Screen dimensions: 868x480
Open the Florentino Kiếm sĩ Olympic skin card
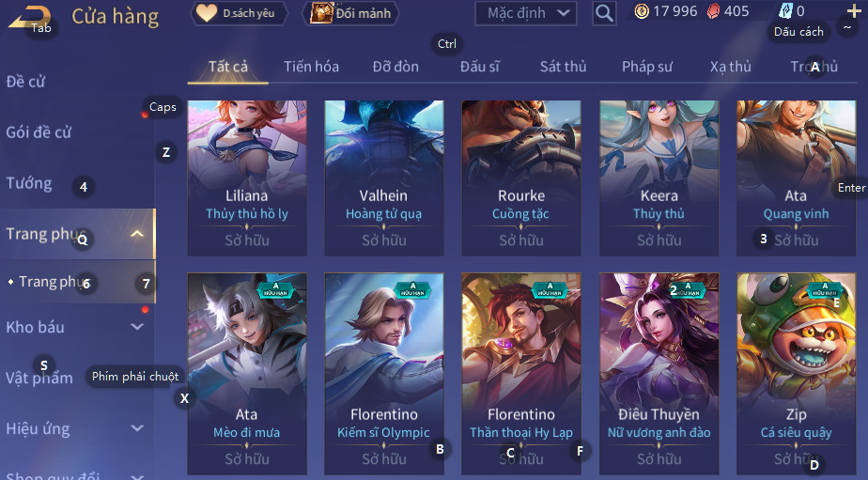384,374
